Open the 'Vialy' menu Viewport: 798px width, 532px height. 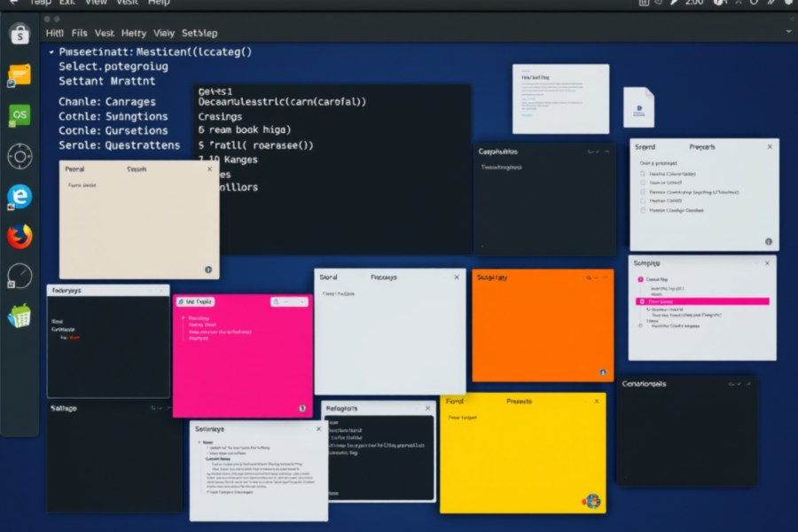[x=164, y=33]
